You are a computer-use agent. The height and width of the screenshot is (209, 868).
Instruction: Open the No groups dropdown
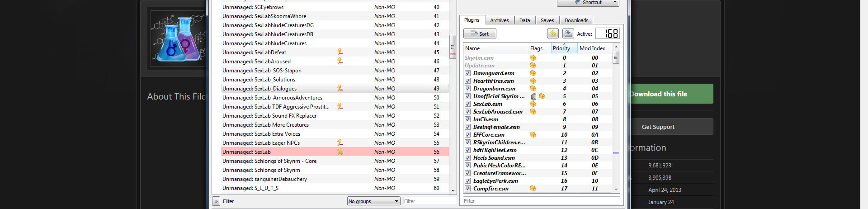(x=373, y=201)
